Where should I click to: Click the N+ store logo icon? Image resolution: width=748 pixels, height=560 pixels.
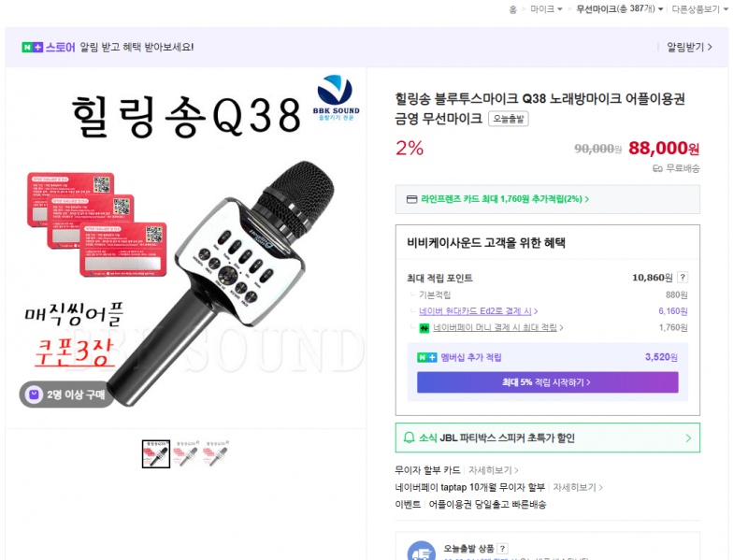[x=33, y=48]
